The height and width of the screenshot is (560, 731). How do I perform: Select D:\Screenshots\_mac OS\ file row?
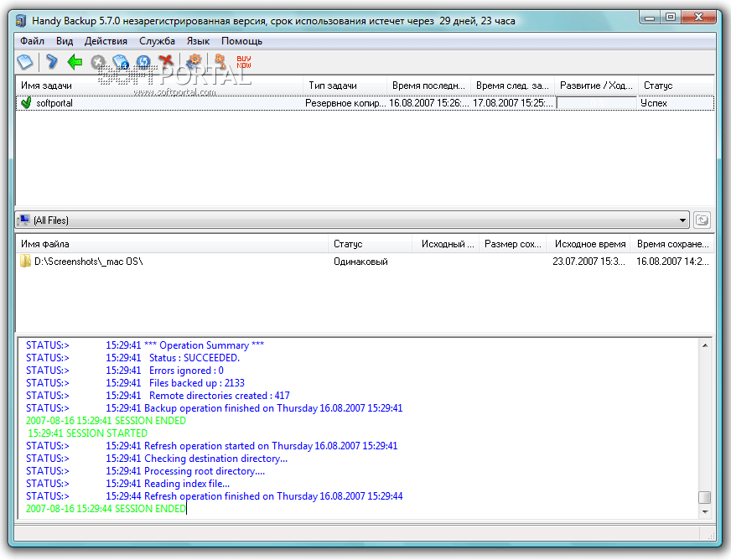pos(365,261)
